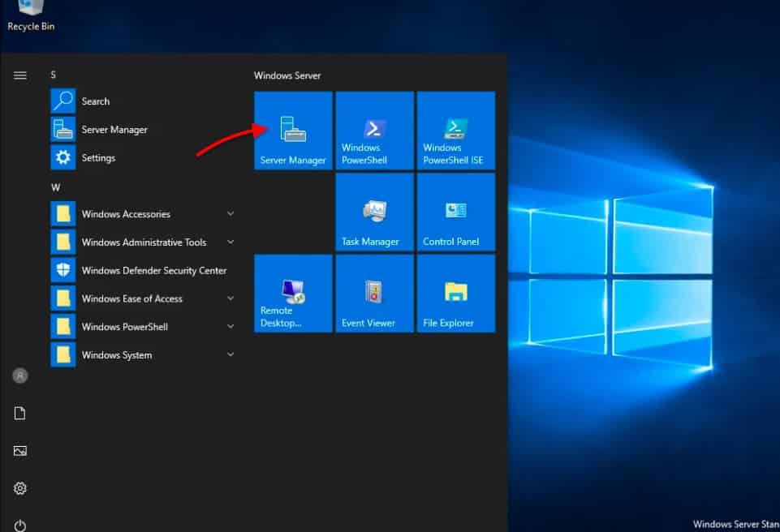Expand Windows System folder chevron
This screenshot has height=532, width=780.
point(231,354)
